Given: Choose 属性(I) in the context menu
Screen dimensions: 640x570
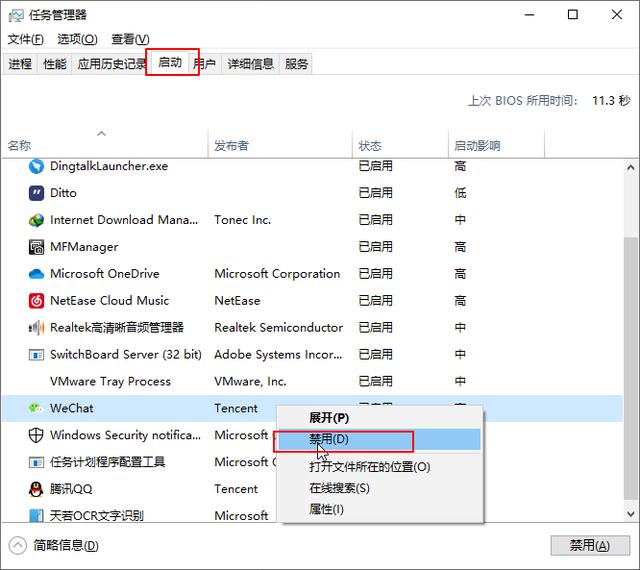Looking at the screenshot, I should [x=380, y=509].
